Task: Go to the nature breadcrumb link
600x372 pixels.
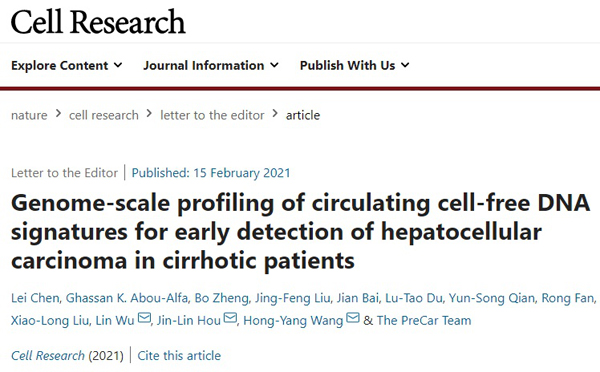Action: [x=29, y=115]
